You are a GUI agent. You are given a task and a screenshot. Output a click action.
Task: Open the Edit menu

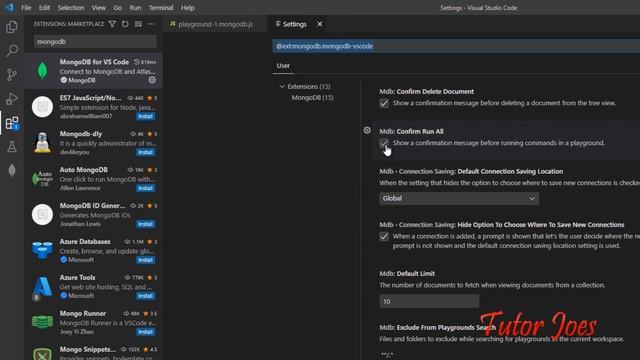coord(44,8)
